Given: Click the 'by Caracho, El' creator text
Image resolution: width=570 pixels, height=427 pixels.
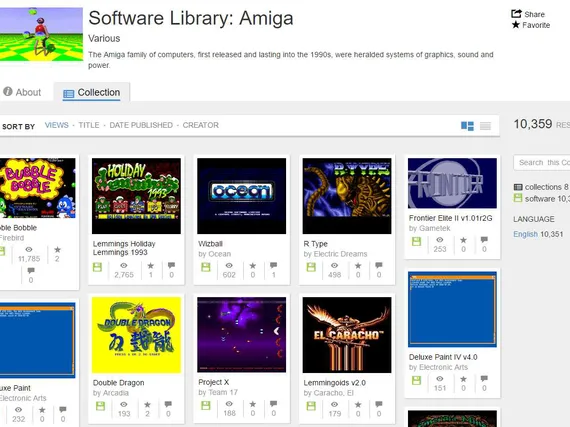Looking at the screenshot, I should click(x=328, y=393).
